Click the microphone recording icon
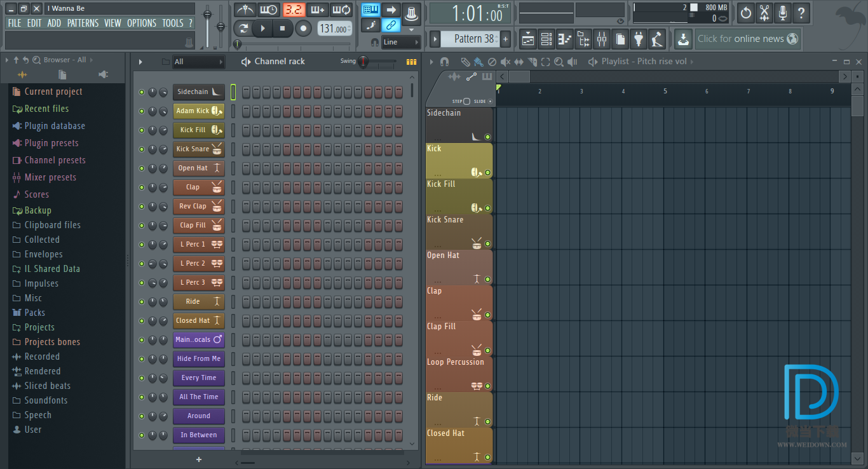Screen dimensions: 868x469 pos(782,12)
